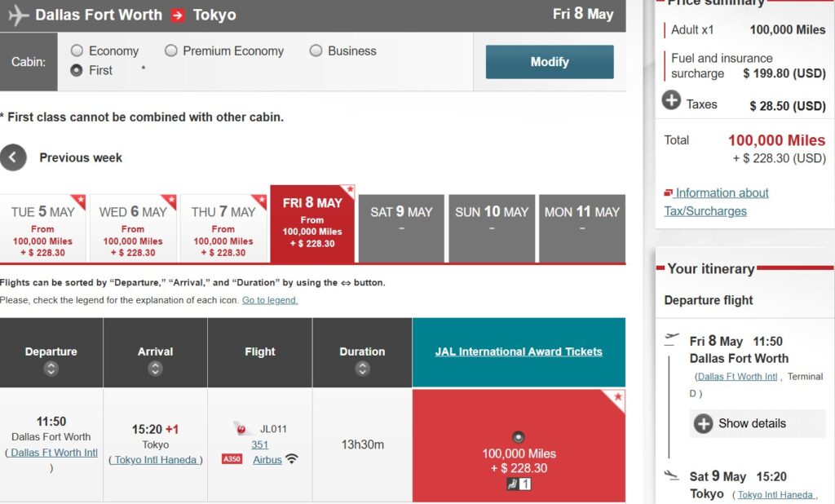Click the 13h30m duration value
The height and width of the screenshot is (504, 835).
[363, 444]
